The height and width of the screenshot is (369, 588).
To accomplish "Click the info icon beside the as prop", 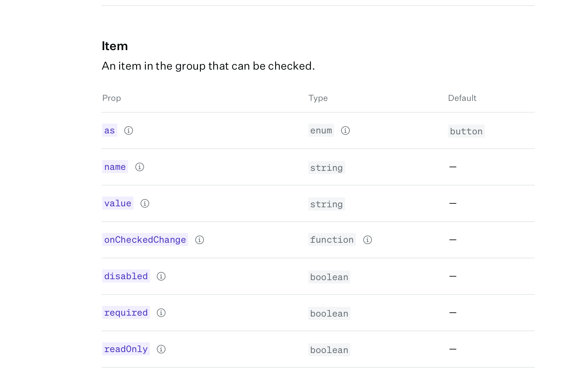I will coord(129,131).
